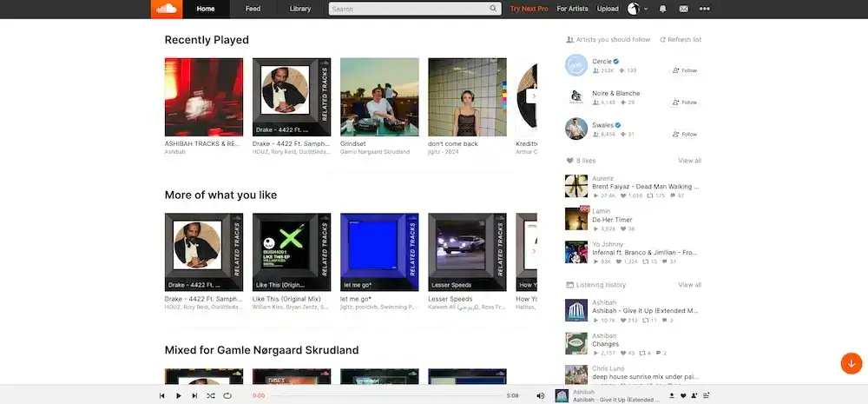Viewport: 868px width, 404px height.
Task: Toggle repeat in the player
Action: [x=227, y=395]
